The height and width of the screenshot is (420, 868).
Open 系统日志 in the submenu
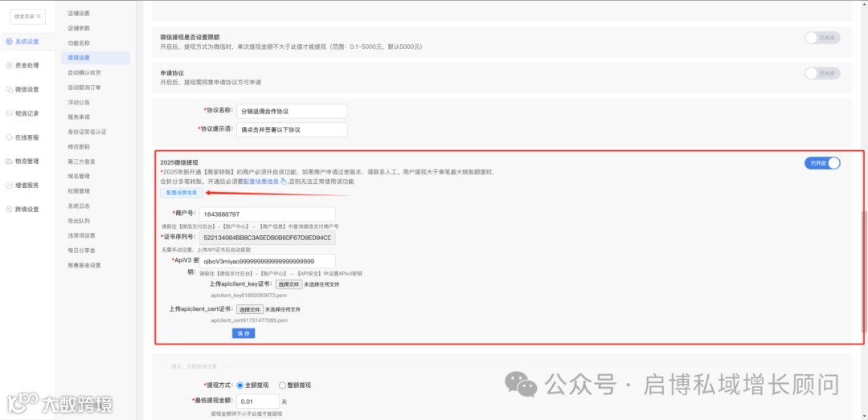tap(79, 206)
